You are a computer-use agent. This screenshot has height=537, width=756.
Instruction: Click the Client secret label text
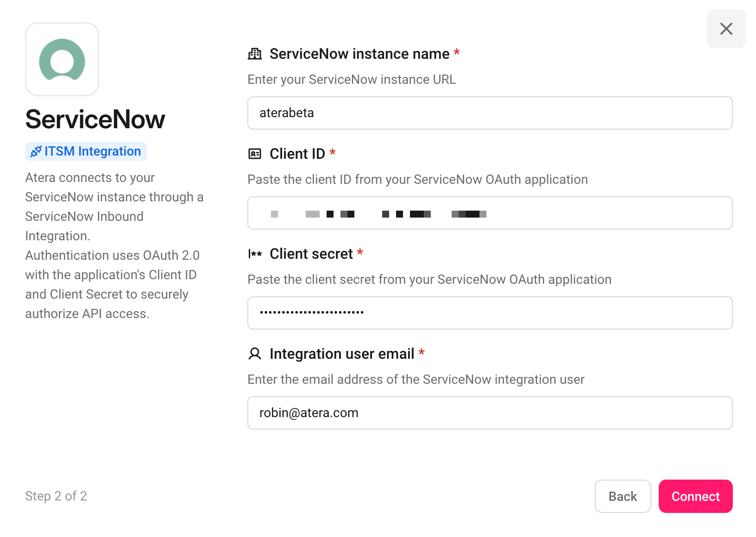click(311, 254)
